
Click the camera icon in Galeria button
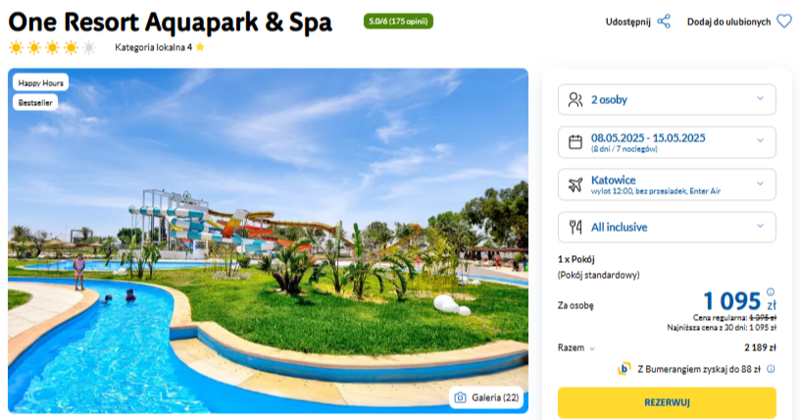(460, 398)
